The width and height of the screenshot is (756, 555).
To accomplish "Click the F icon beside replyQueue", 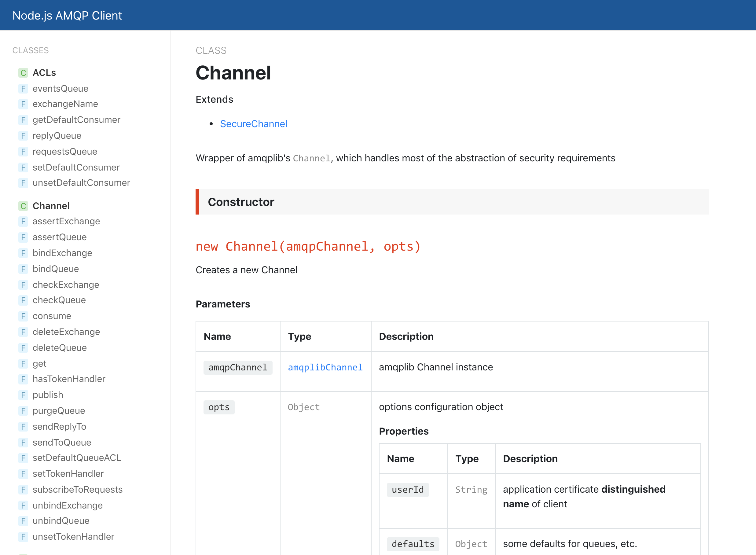I will coord(23,136).
